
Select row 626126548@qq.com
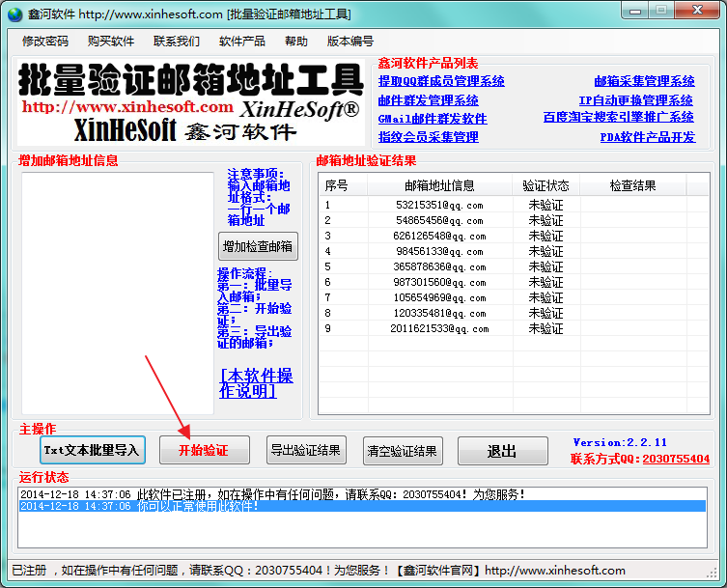[x=515, y=236]
